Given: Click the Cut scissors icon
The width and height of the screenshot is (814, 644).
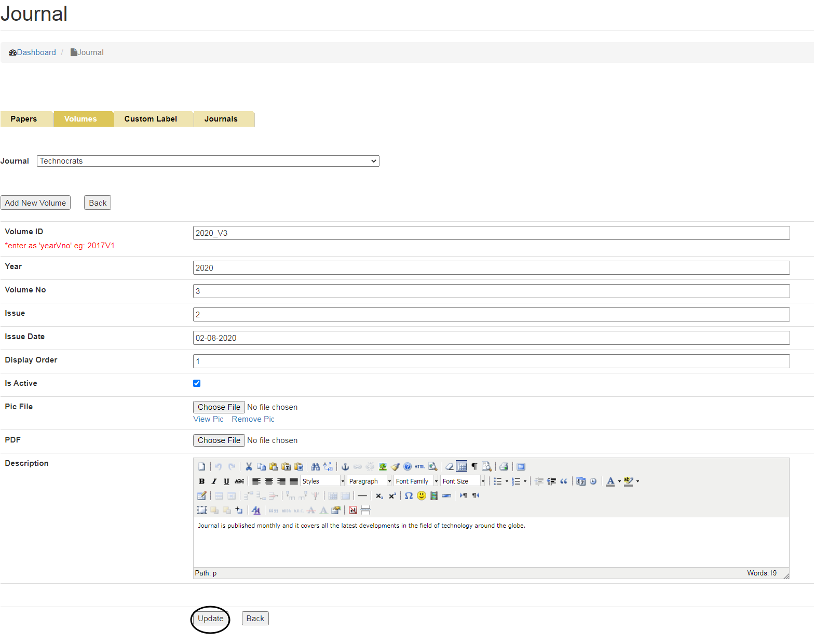Looking at the screenshot, I should point(249,467).
